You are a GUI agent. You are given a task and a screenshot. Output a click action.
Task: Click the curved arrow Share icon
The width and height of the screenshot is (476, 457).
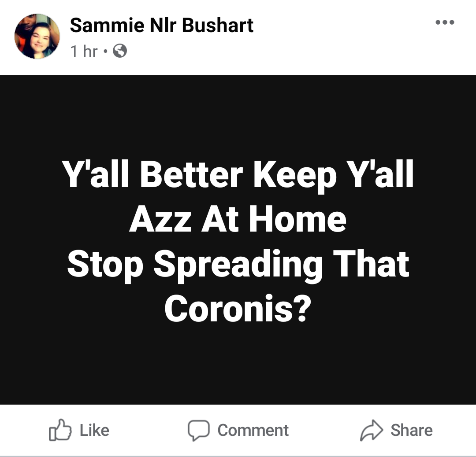[x=372, y=430]
